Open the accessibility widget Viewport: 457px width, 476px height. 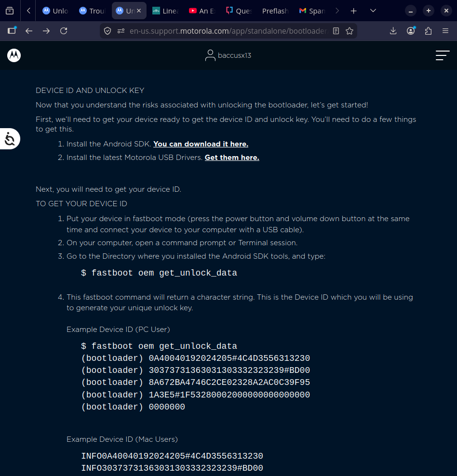(10, 139)
